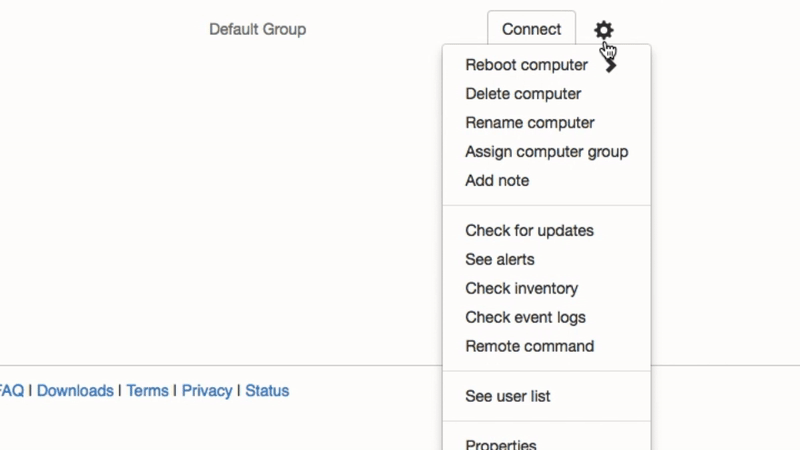The height and width of the screenshot is (450, 800).
Task: Click the Default Group label
Action: point(258,30)
